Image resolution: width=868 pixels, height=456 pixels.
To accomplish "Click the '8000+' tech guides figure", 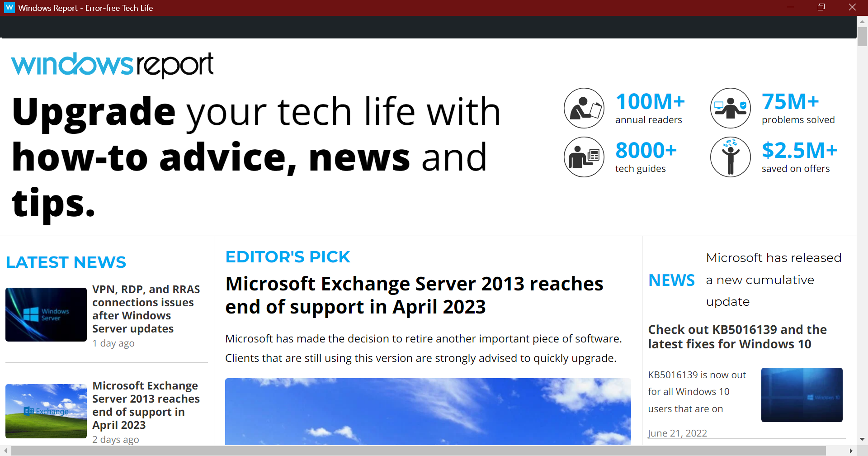I will 646,150.
